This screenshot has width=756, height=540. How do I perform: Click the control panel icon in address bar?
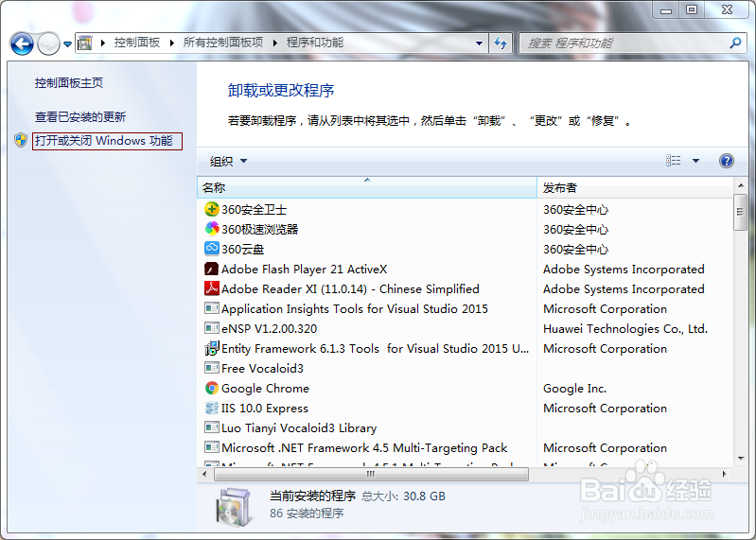point(85,43)
